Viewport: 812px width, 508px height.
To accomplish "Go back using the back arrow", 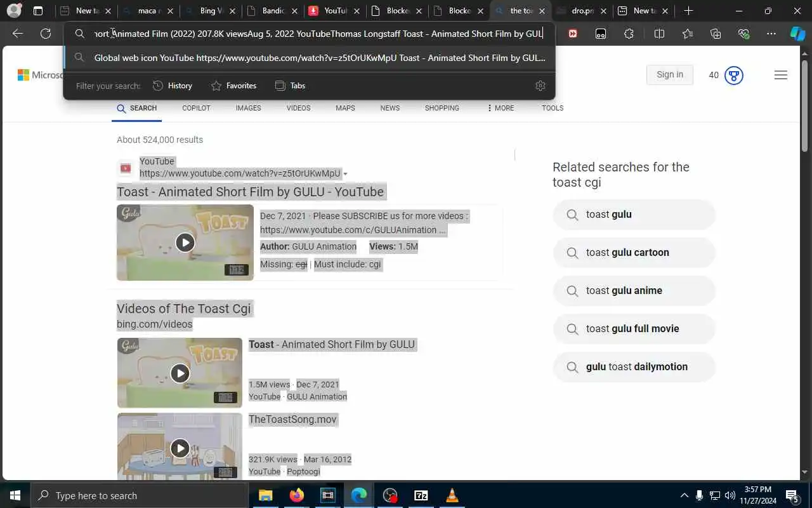I will tap(18, 34).
